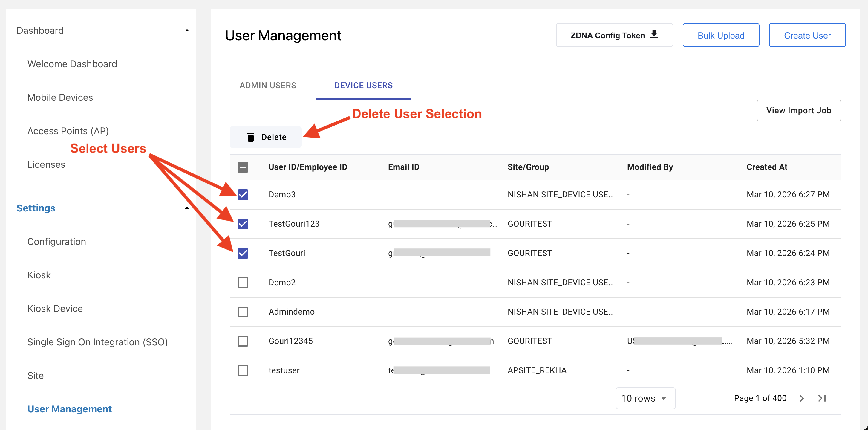Tick the testuser row checkbox
Viewport: 868px width, 430px height.
(243, 370)
